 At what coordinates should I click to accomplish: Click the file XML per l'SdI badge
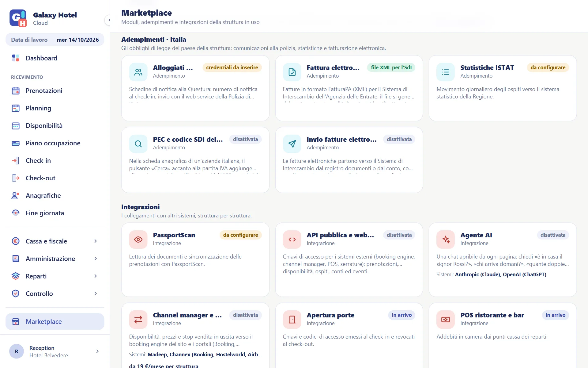[x=391, y=67]
